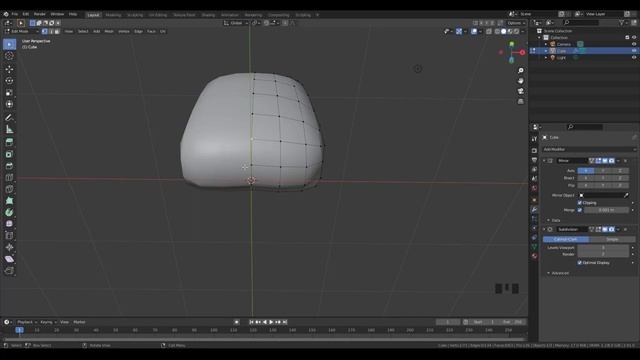Adjust the Levels Viewport value field

[x=603, y=248]
